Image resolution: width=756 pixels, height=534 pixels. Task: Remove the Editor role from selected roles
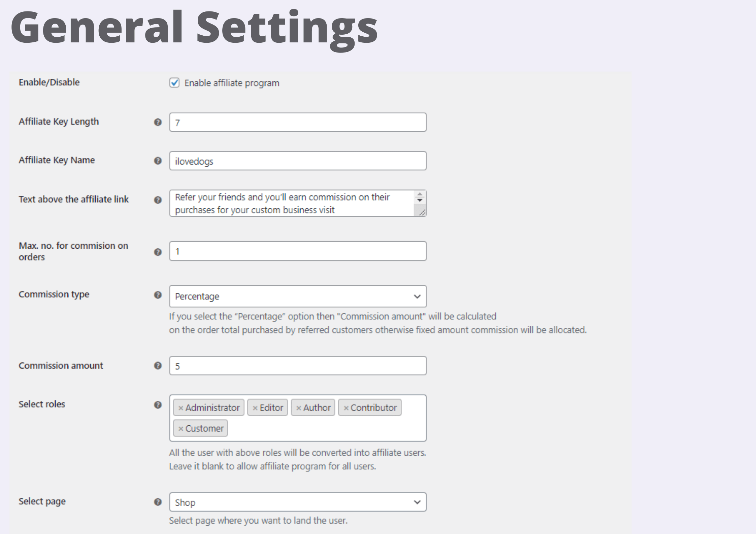click(255, 407)
